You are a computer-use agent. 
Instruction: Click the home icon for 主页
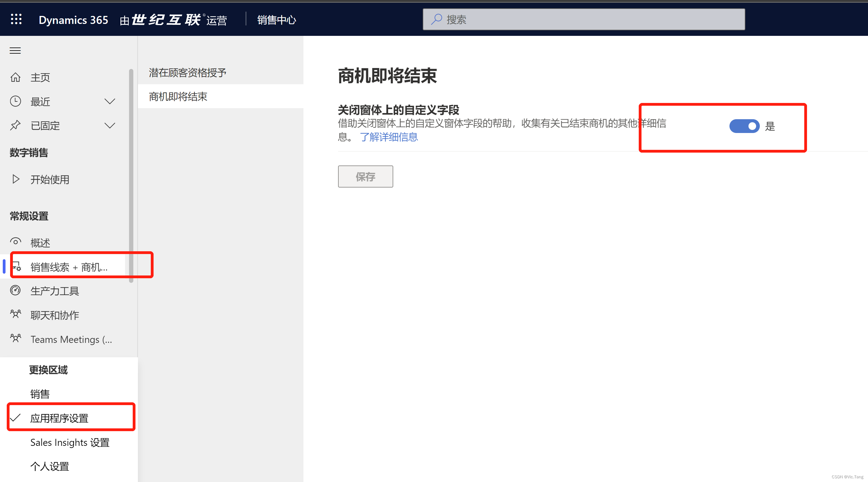16,78
